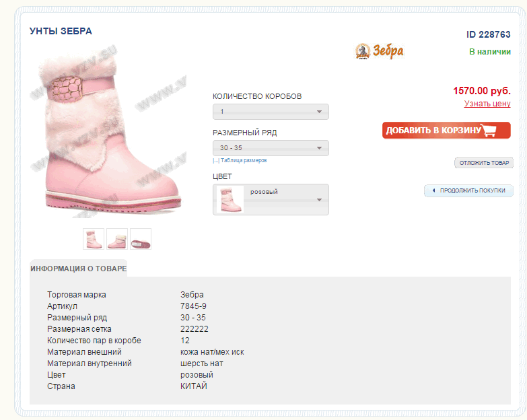
Task: Click the Отложить товар button
Action: point(484,163)
